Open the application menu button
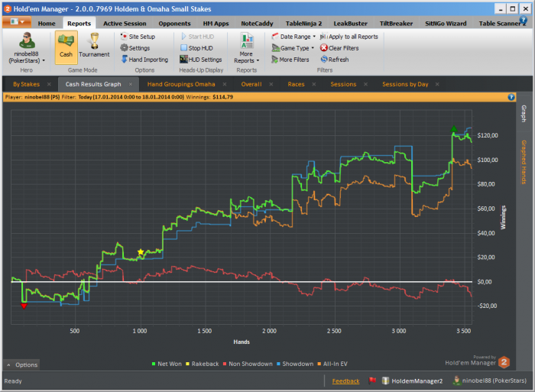535x392 pixels. (17, 22)
